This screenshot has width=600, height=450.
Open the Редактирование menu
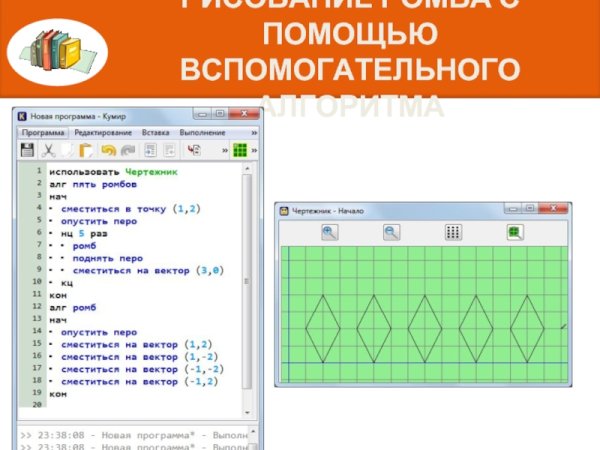[103, 133]
